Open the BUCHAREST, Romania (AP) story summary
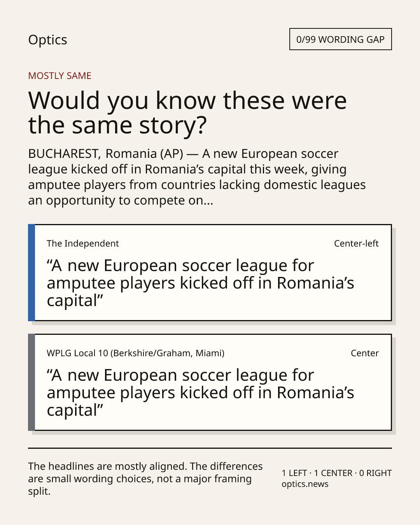Viewport: 420px width, 525px height. (x=197, y=177)
